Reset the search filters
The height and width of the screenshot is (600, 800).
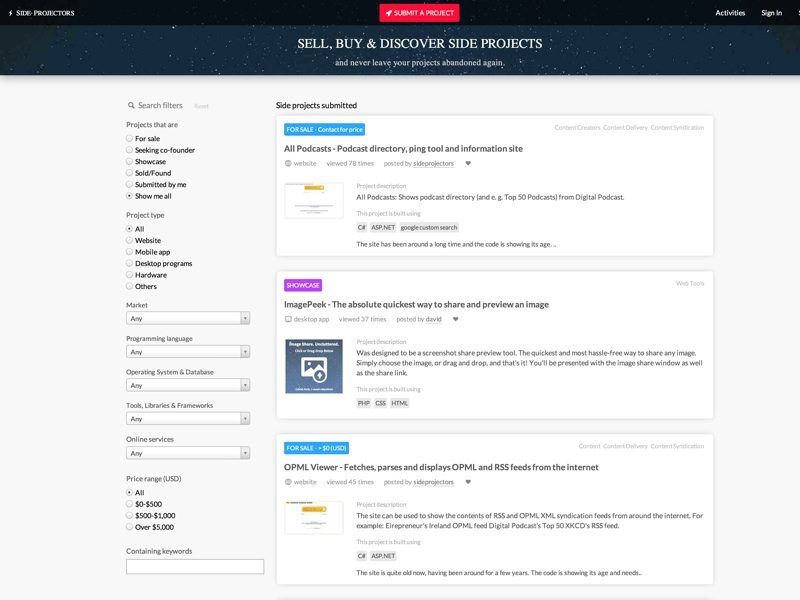201,106
